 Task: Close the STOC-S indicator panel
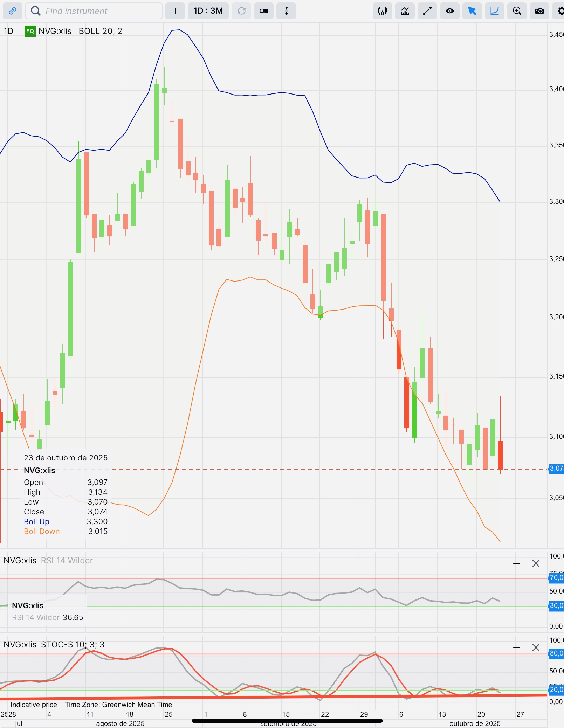536,647
